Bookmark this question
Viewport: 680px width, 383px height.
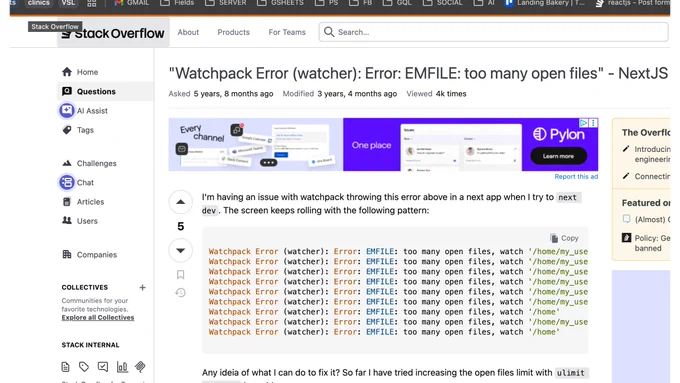180,274
